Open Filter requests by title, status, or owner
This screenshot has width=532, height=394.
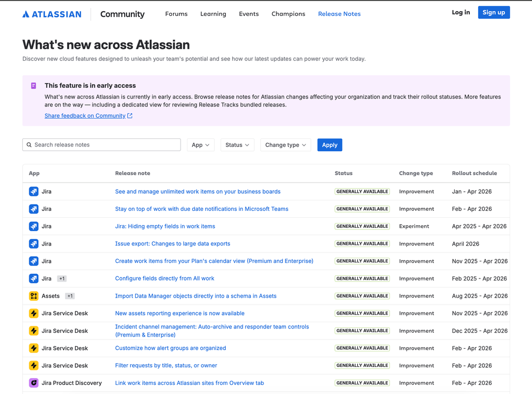pos(166,365)
